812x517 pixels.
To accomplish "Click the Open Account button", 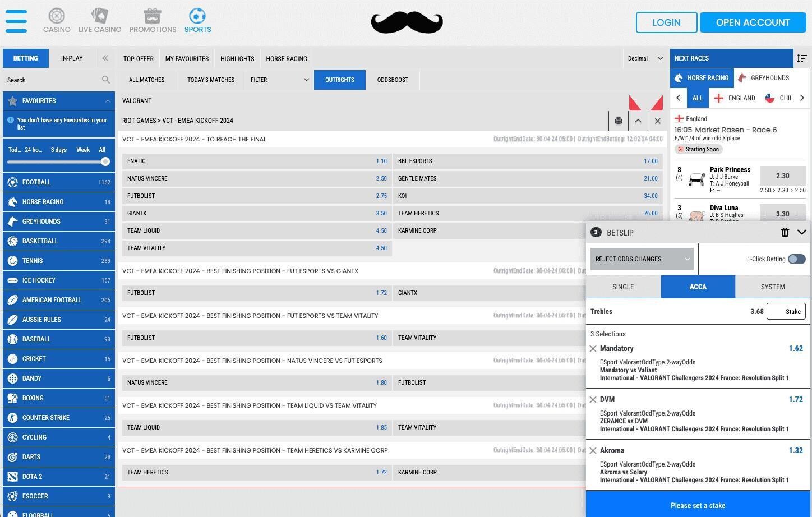I will tap(753, 22).
